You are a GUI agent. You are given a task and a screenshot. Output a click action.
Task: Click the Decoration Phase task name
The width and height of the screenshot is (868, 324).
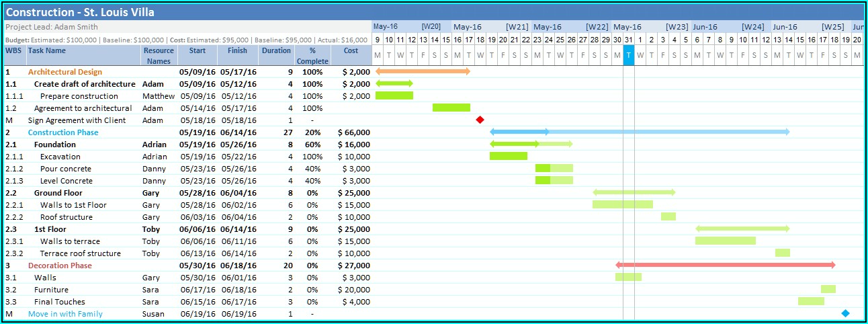coord(59,266)
